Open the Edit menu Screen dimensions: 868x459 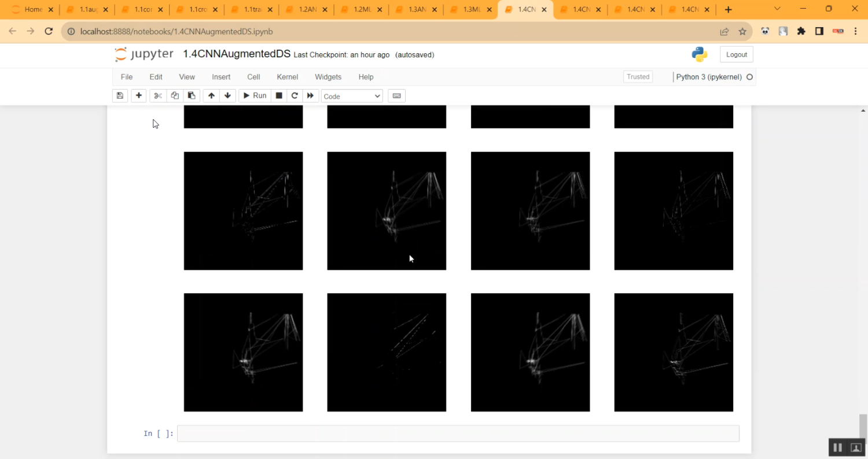pyautogui.click(x=156, y=77)
